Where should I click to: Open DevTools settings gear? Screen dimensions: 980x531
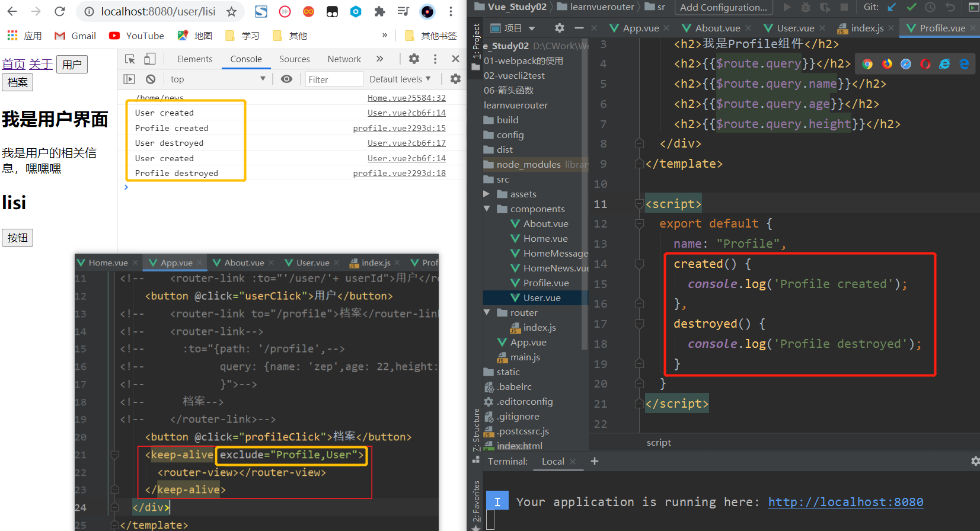point(414,59)
